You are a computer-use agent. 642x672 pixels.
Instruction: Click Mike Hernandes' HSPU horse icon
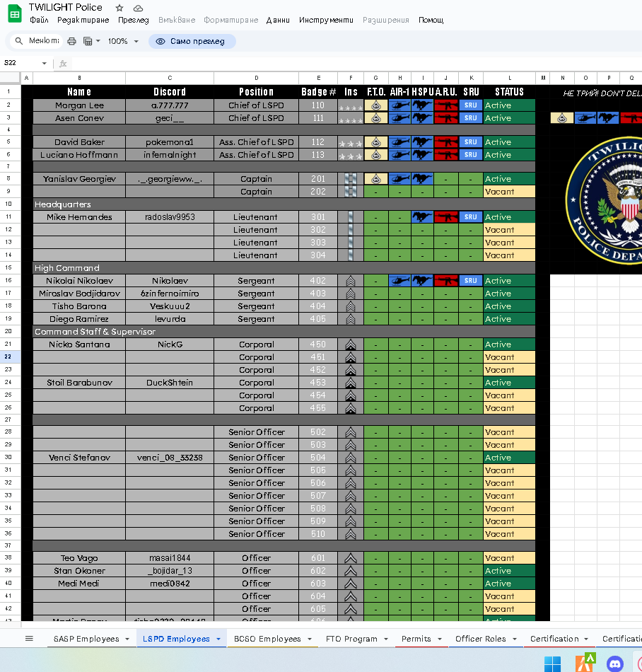[422, 217]
